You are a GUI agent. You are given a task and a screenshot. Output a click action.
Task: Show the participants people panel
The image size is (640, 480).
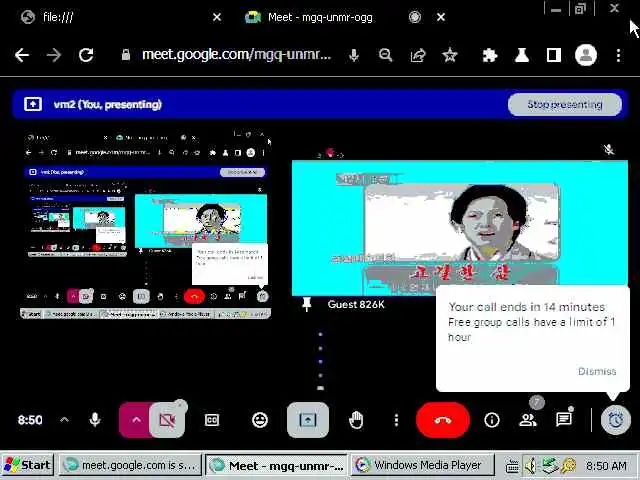(528, 420)
